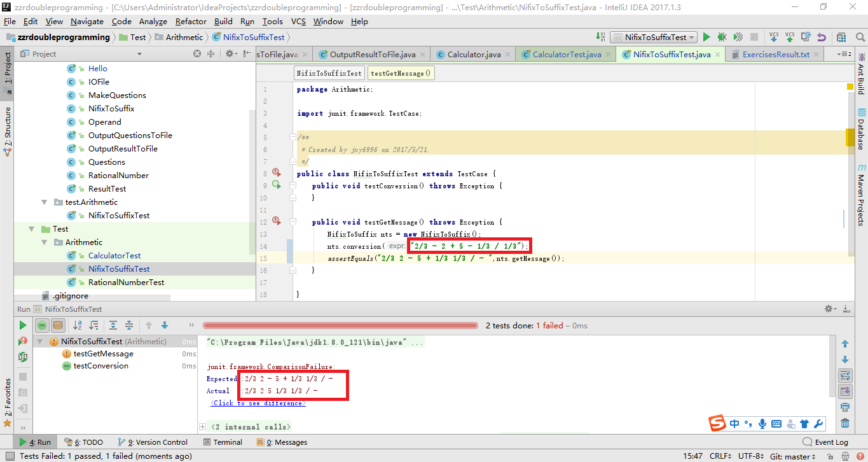Open the VCS menu
Viewport: 868px width, 462px height.
298,21
